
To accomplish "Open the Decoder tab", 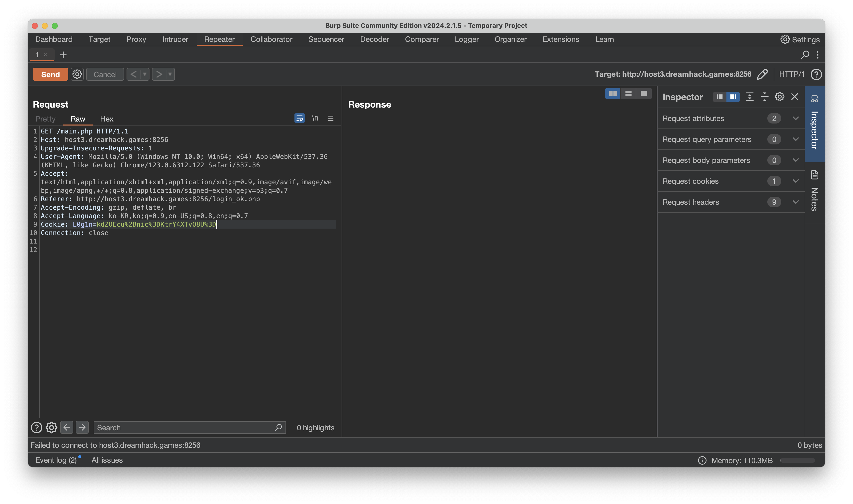I will click(374, 39).
